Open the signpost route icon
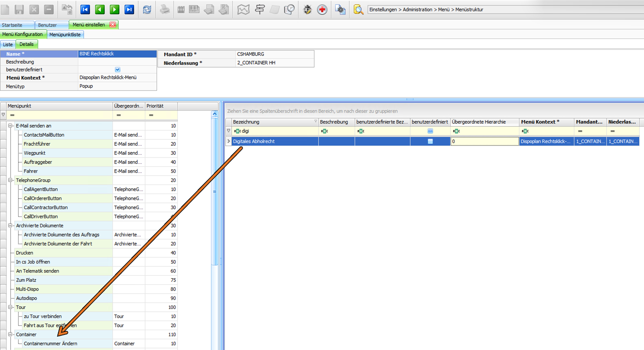644x350 pixels. [260, 9]
